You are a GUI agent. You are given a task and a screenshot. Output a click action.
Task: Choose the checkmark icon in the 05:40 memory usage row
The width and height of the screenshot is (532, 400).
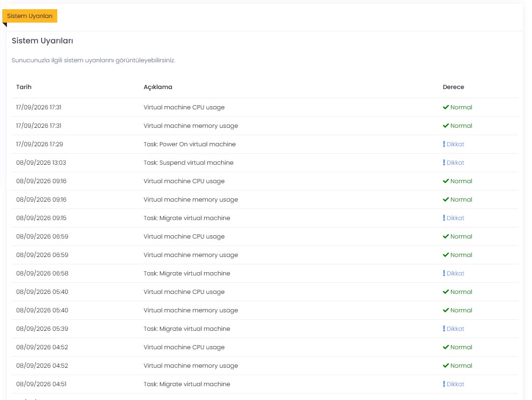pos(446,310)
